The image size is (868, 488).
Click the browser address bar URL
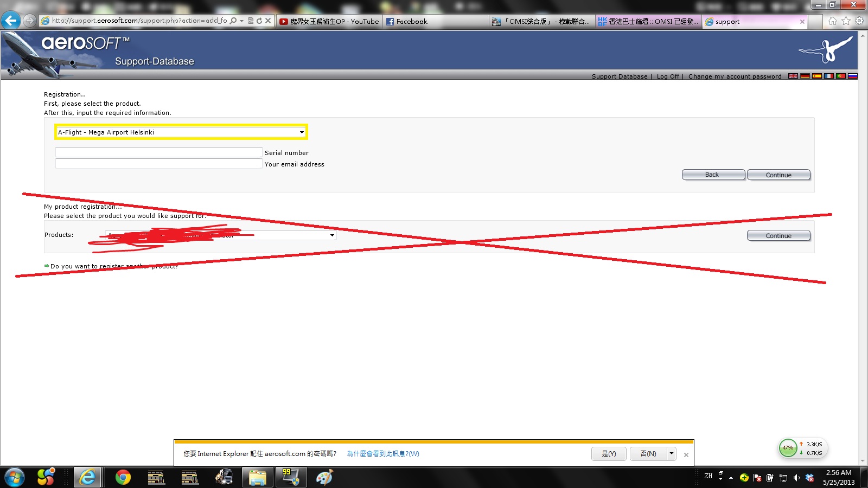(x=139, y=21)
